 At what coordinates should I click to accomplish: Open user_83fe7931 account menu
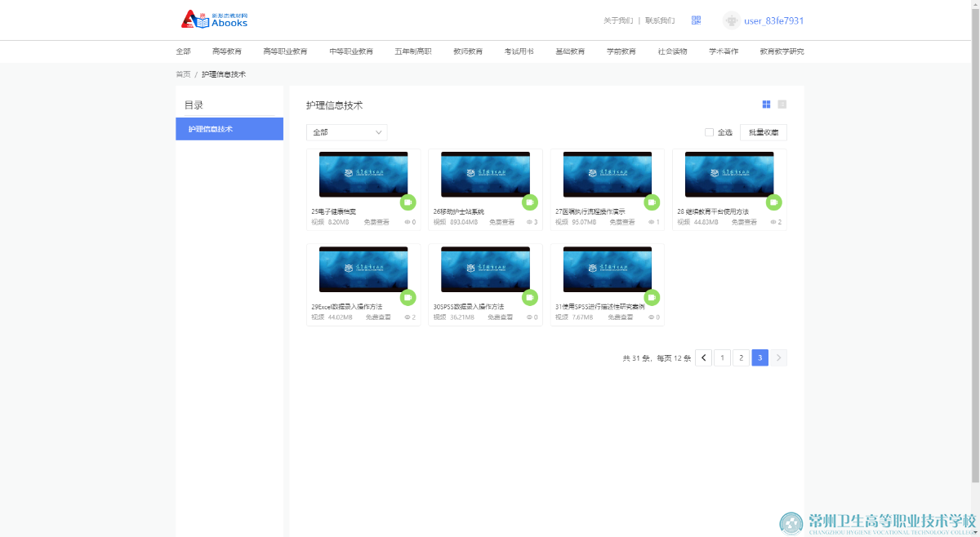[773, 20]
